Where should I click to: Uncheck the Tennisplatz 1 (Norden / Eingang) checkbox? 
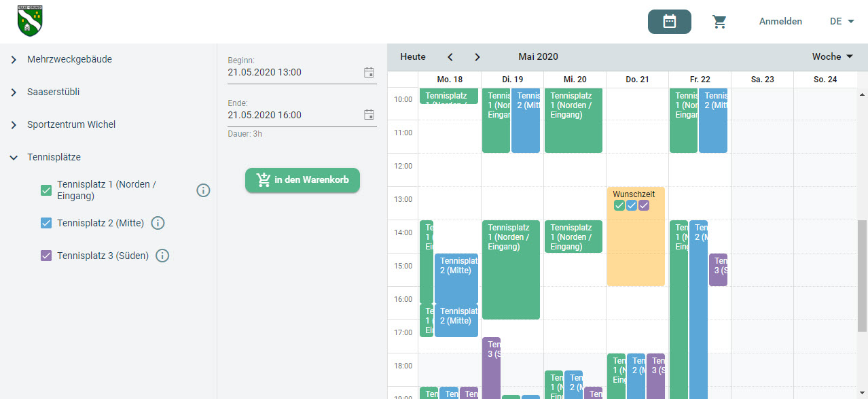pos(46,190)
